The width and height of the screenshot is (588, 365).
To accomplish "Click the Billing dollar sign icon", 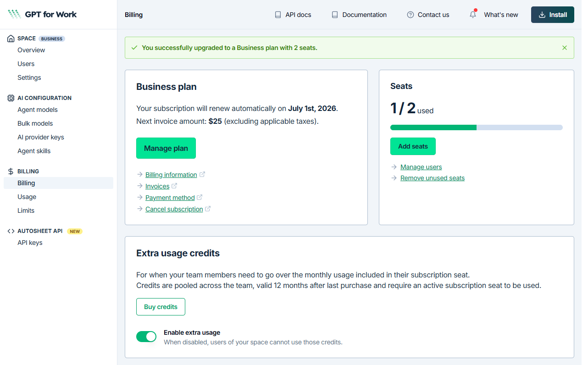I will click(11, 171).
